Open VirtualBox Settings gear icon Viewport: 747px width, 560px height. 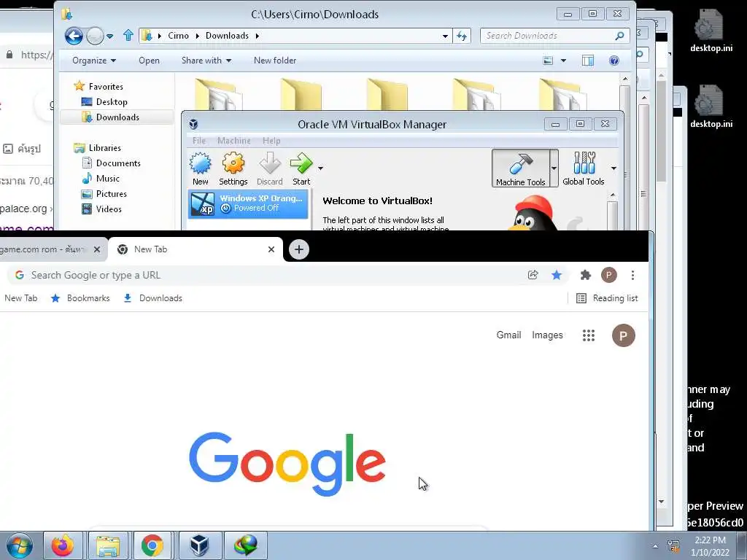[x=233, y=168]
